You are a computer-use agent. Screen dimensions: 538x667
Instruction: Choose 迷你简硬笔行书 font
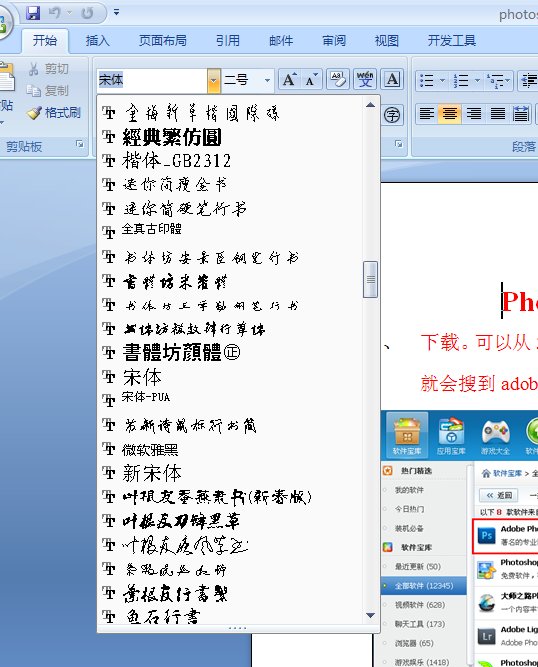(230, 209)
